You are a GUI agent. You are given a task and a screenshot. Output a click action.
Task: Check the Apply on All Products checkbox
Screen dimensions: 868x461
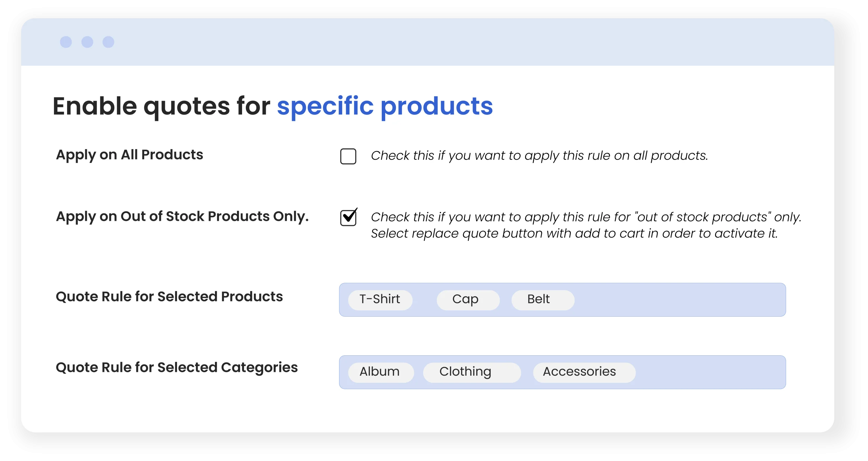point(348,156)
